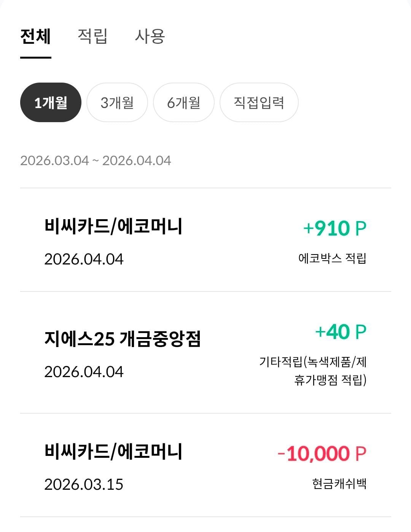Image resolution: width=411 pixels, height=532 pixels.
Task: Click the +40 P points amount
Action: 341,332
